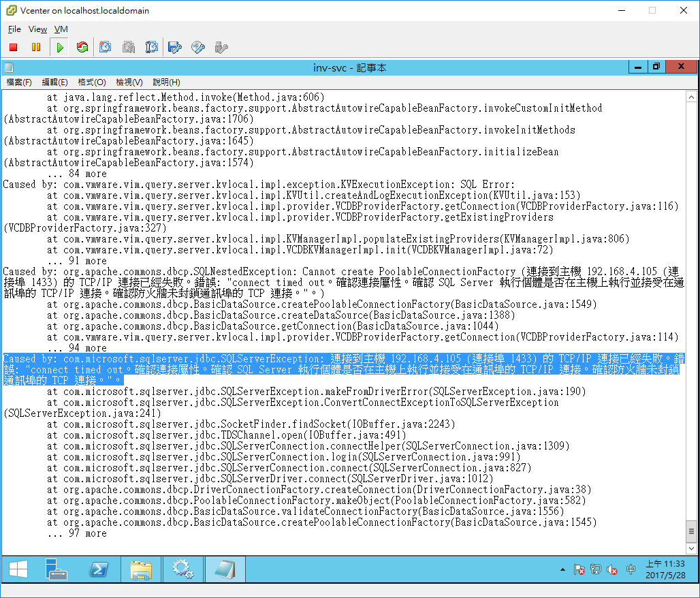Open CD/DVD drive connection settings icon
The width and height of the screenshot is (700, 598).
click(197, 48)
